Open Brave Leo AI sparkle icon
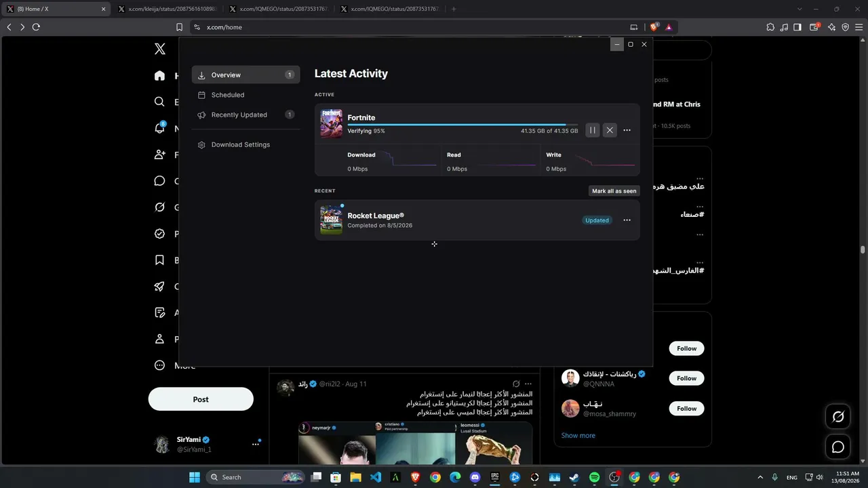The image size is (868, 488). pyautogui.click(x=831, y=27)
